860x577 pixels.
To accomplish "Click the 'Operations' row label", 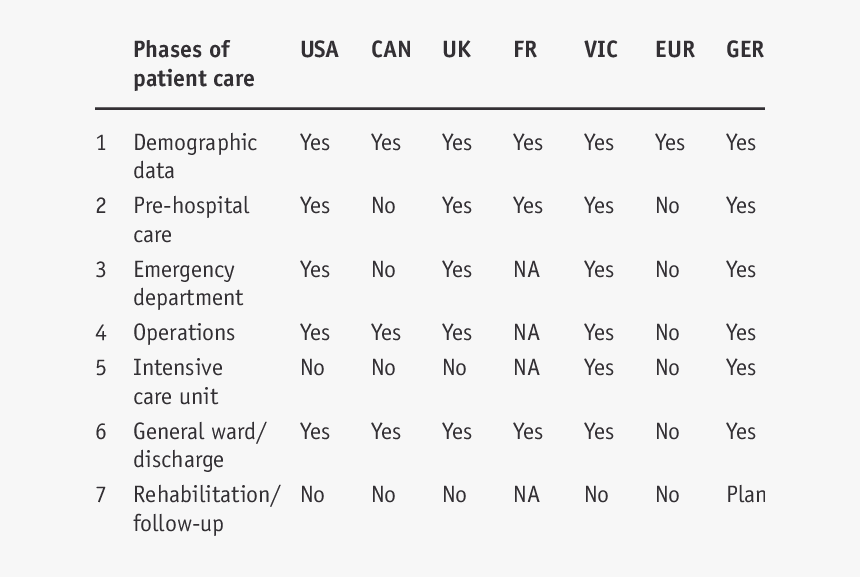I will 184,333.
